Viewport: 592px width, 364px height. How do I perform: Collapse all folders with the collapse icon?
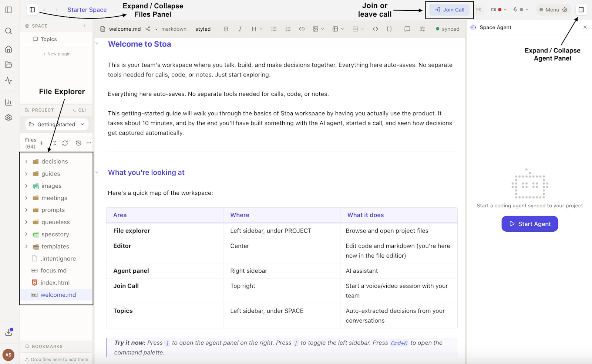(54, 143)
